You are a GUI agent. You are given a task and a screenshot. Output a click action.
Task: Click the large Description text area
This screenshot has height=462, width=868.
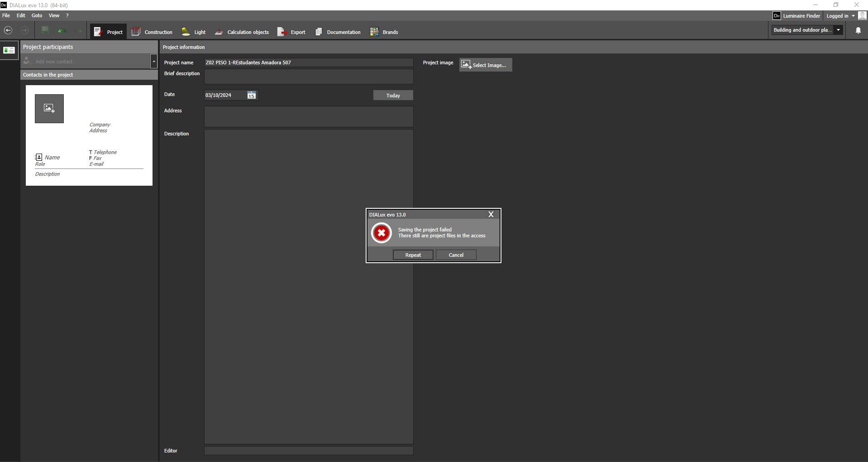[309, 287]
